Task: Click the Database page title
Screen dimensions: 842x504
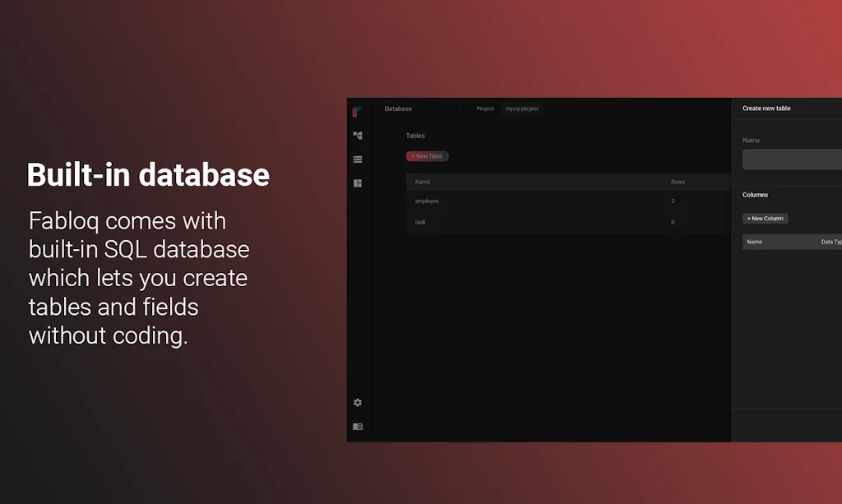Action: pos(398,109)
